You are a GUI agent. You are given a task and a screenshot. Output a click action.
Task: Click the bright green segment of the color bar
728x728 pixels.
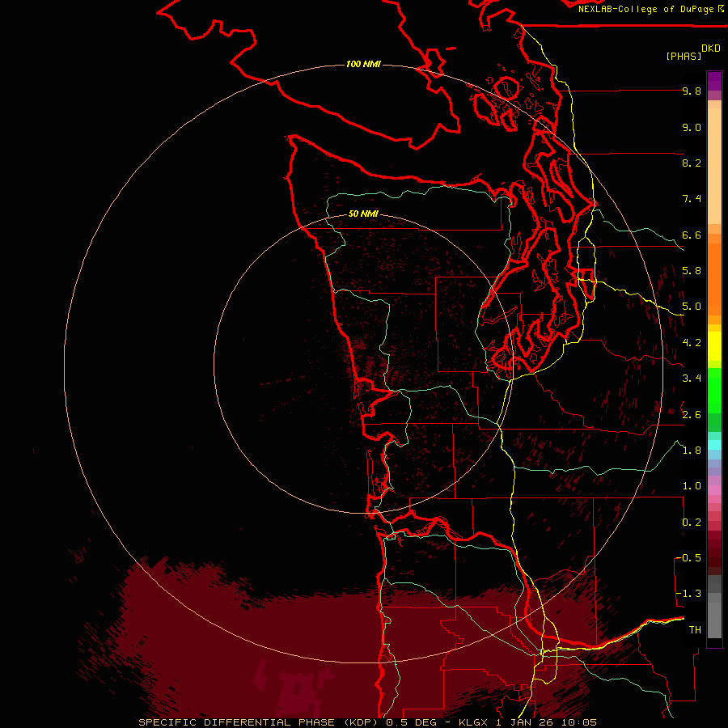pos(714,391)
